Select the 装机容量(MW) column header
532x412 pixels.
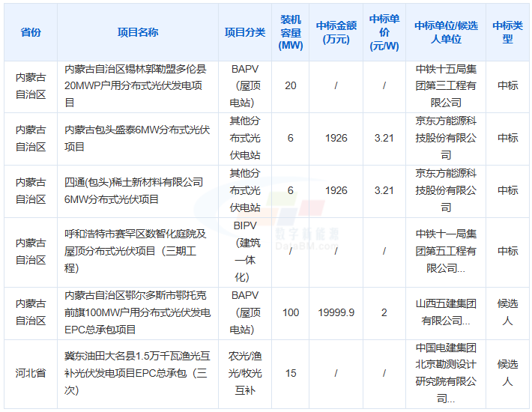(291, 32)
